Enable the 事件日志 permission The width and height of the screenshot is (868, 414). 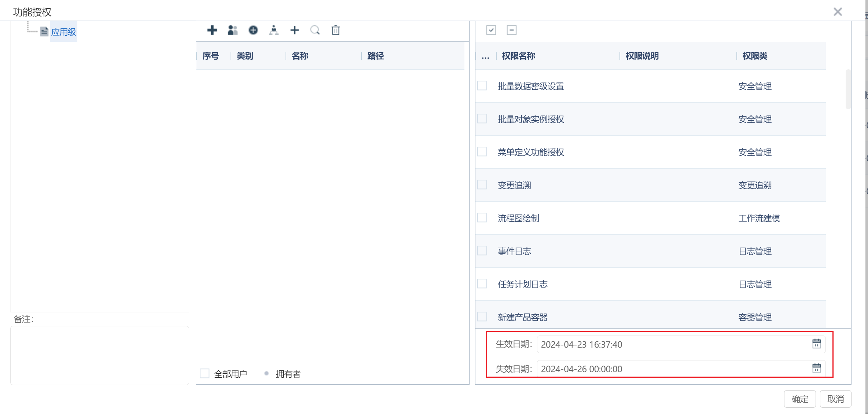[482, 250]
